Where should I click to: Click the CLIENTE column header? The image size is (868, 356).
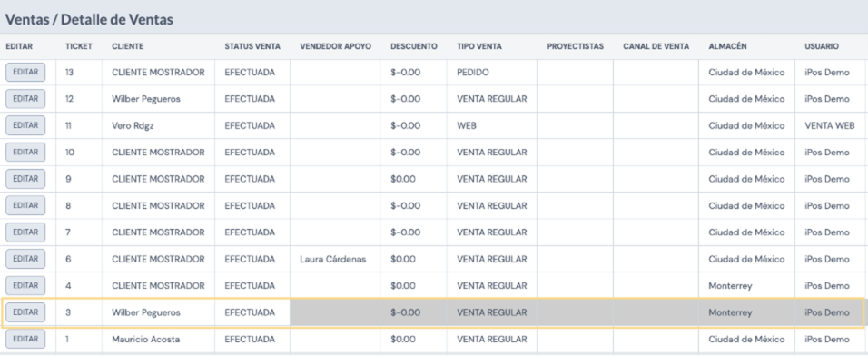tap(127, 46)
